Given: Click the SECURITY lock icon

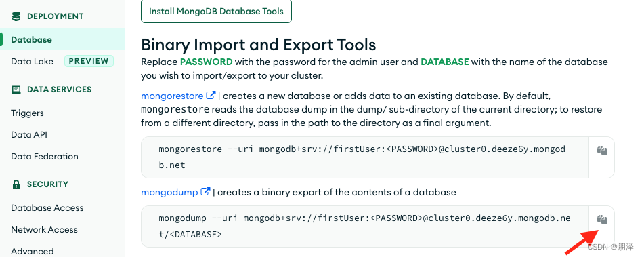Looking at the screenshot, I should 16,184.
